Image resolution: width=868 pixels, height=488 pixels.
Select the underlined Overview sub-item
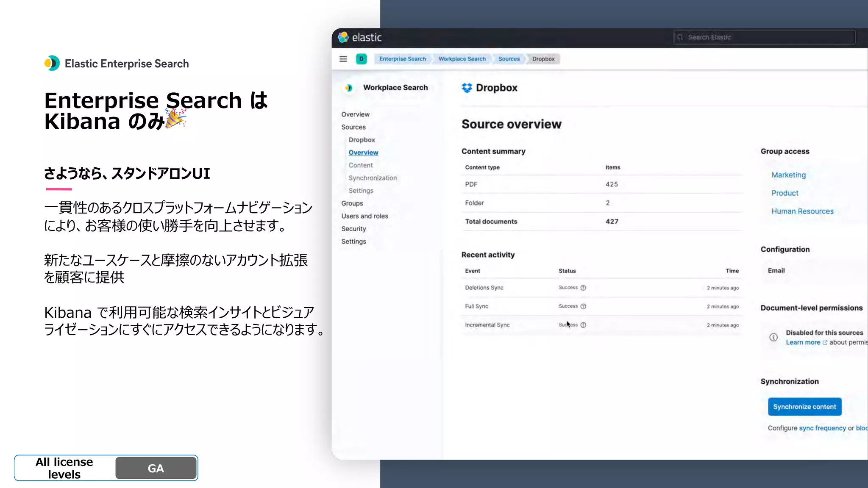point(363,152)
